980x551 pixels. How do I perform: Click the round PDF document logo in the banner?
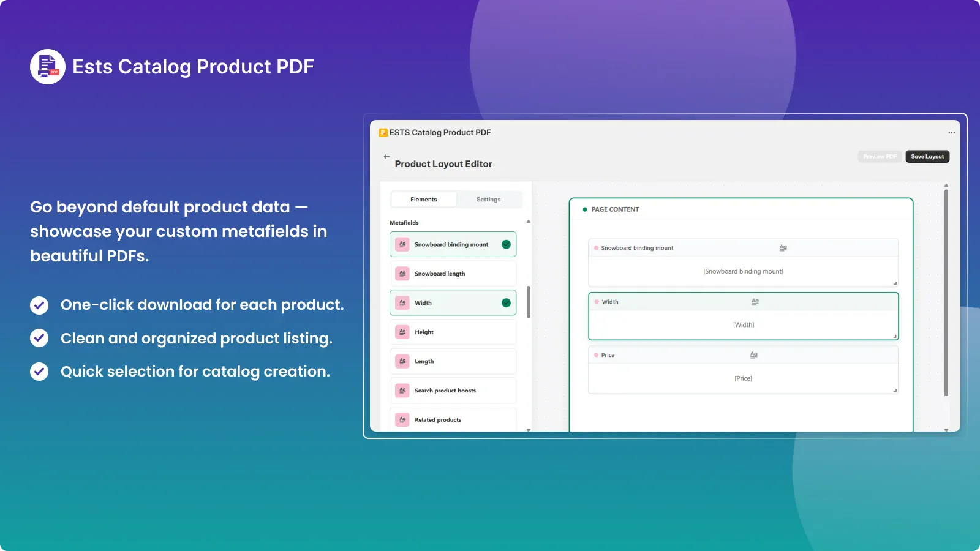pos(48,67)
